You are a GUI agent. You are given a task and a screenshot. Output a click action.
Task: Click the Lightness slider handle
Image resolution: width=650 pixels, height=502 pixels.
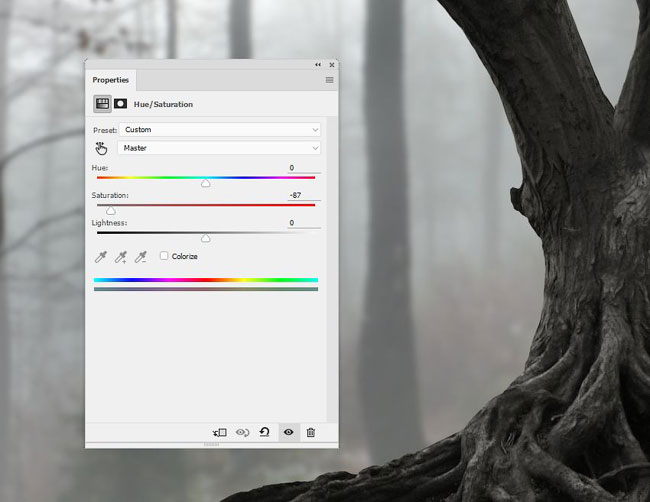[x=206, y=238]
